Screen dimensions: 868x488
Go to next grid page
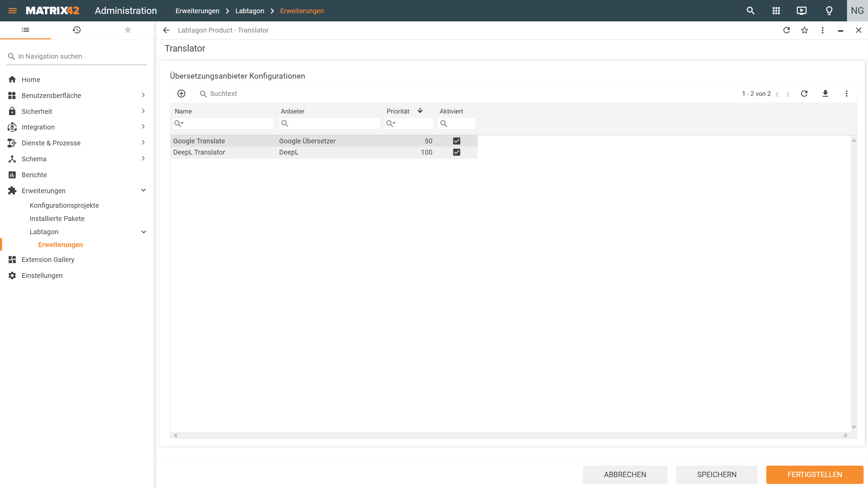[x=788, y=94]
